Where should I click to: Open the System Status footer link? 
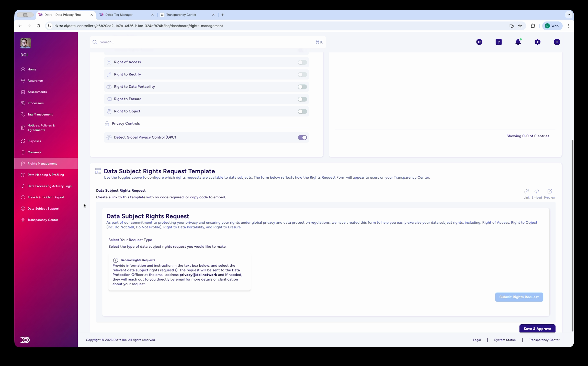tap(505, 340)
